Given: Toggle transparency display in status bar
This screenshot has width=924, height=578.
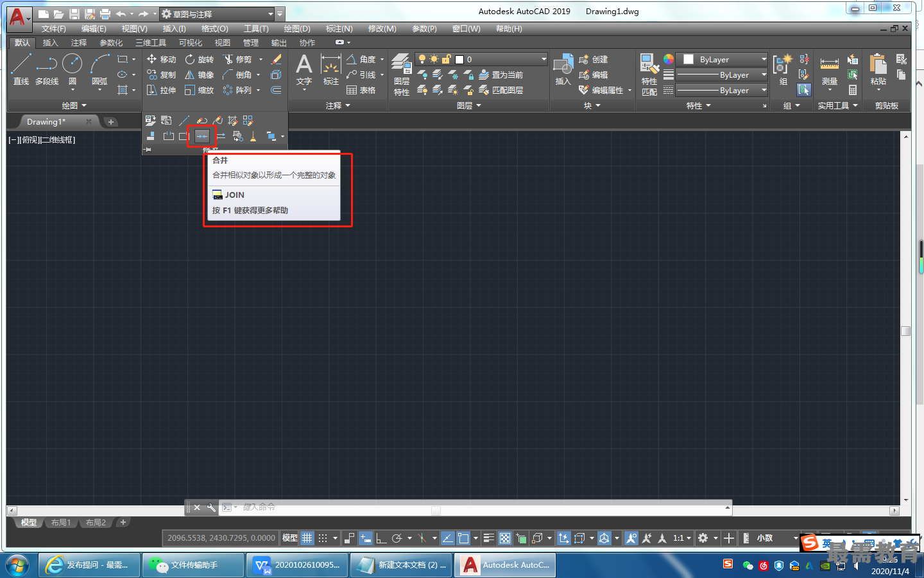Looking at the screenshot, I should pyautogui.click(x=505, y=538).
